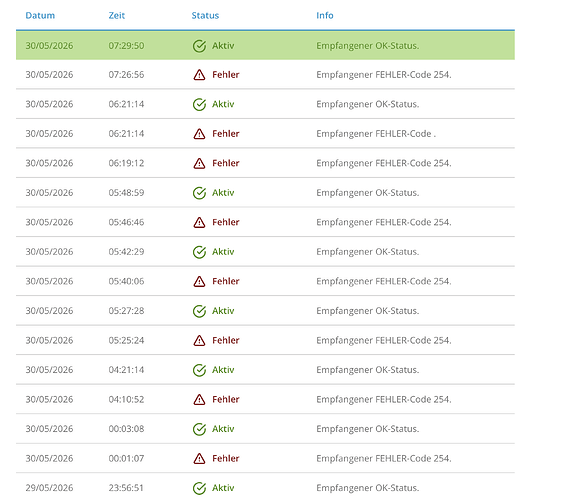Viewport: 577px width, 500px height.
Task: Select the time cell 00:01:07
Action: coord(126,458)
